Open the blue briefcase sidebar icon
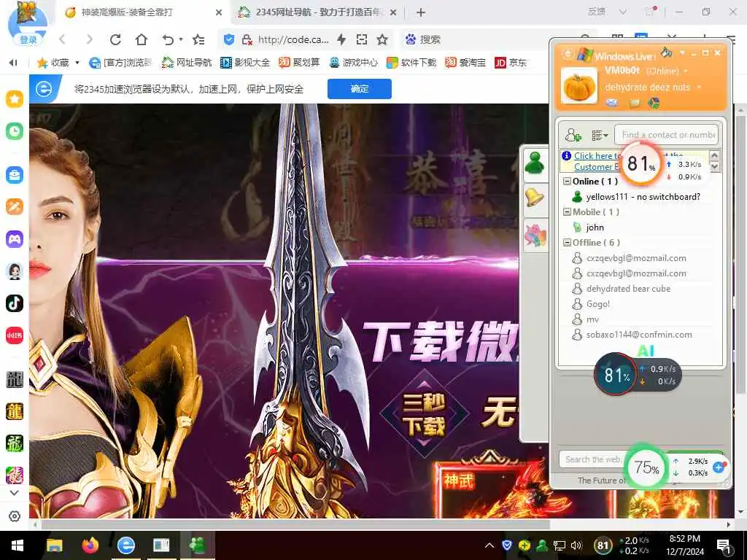The width and height of the screenshot is (747, 560). tap(15, 175)
